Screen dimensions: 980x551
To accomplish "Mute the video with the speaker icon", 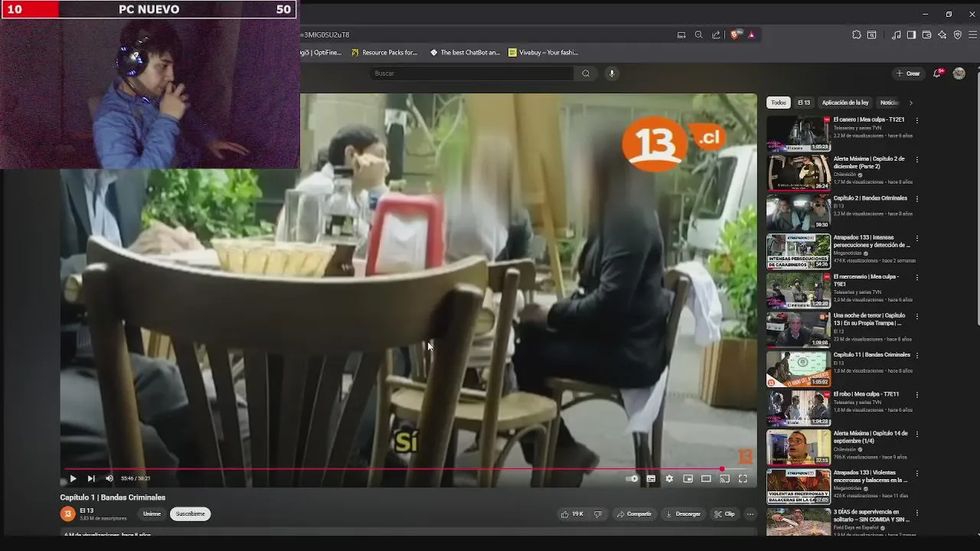I will click(109, 478).
